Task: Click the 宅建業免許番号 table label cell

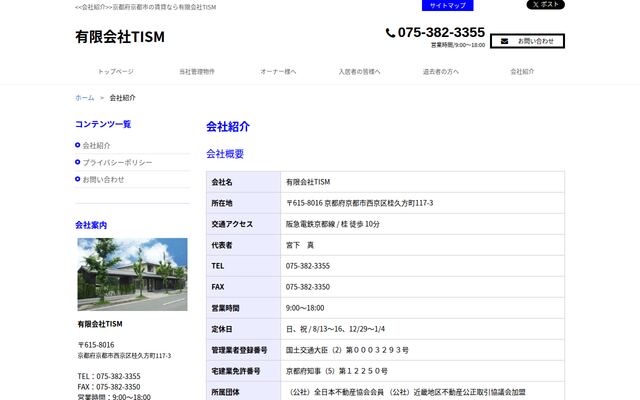Action: [x=244, y=371]
